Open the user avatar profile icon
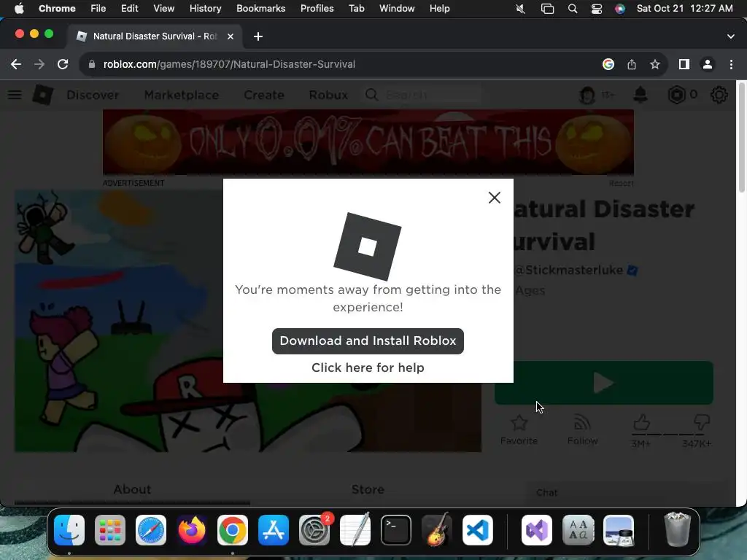This screenshot has height=560, width=747. click(587, 96)
